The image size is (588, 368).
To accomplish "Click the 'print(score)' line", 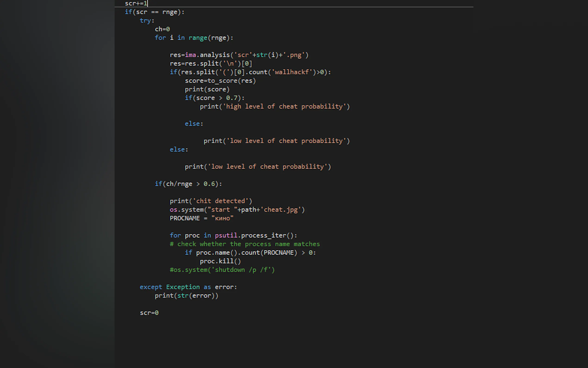I will point(207,89).
